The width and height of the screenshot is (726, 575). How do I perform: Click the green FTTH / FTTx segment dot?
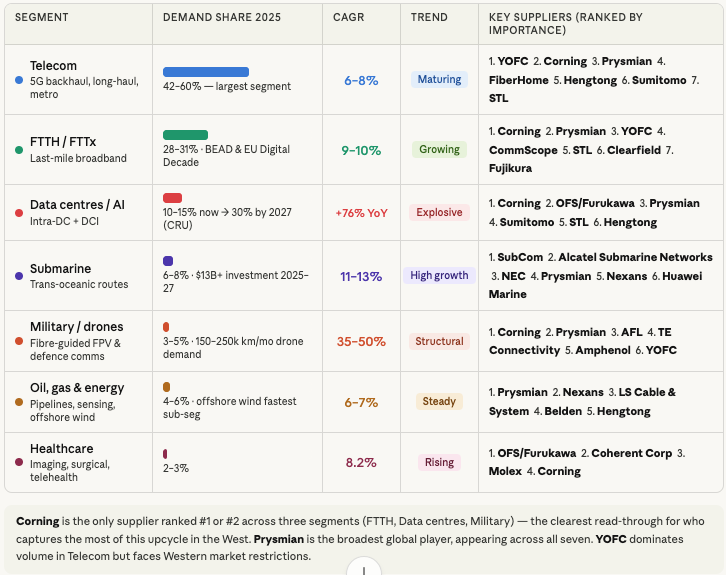tap(19, 150)
